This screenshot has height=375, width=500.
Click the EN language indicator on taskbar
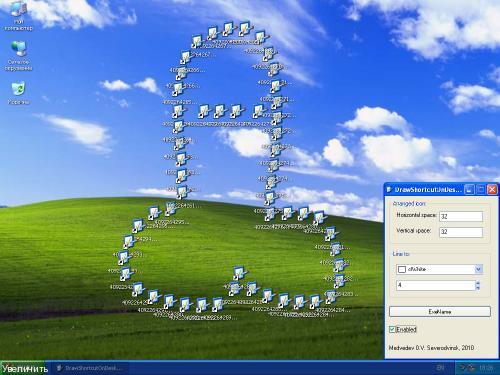pos(440,368)
